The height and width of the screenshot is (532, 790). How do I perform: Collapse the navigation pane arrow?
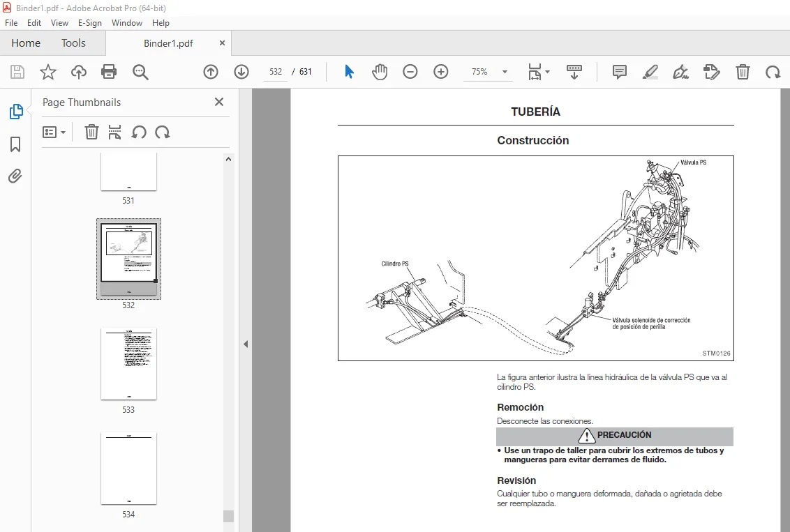tap(246, 344)
